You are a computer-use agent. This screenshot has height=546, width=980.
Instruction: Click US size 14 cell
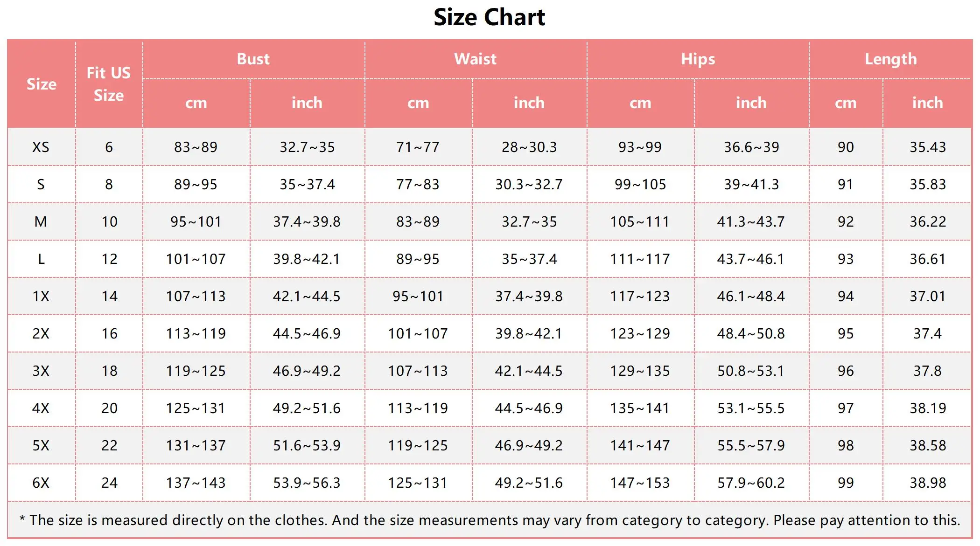pyautogui.click(x=109, y=296)
